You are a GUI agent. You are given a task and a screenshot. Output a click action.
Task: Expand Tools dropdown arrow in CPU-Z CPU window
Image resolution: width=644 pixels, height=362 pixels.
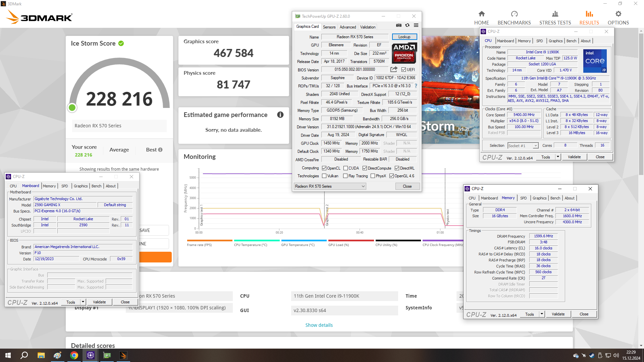558,157
